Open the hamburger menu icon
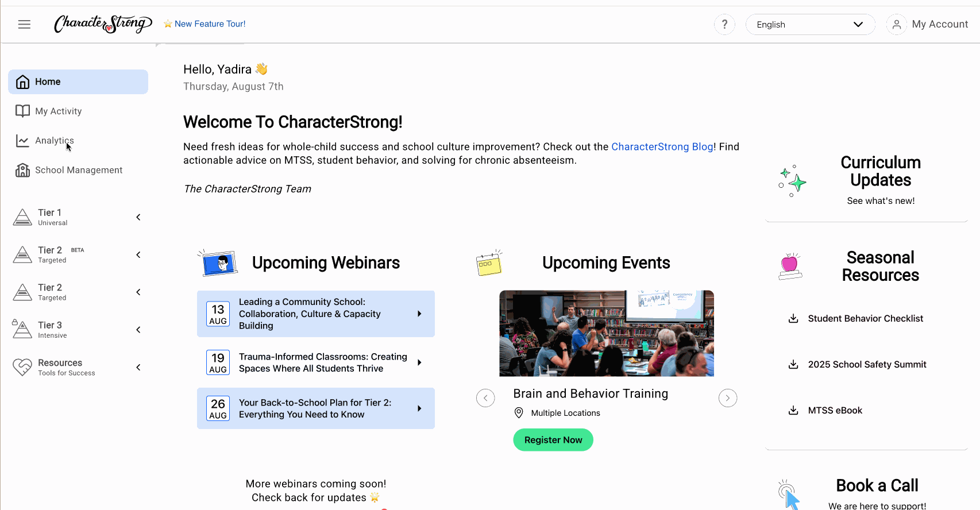980x510 pixels. click(24, 24)
